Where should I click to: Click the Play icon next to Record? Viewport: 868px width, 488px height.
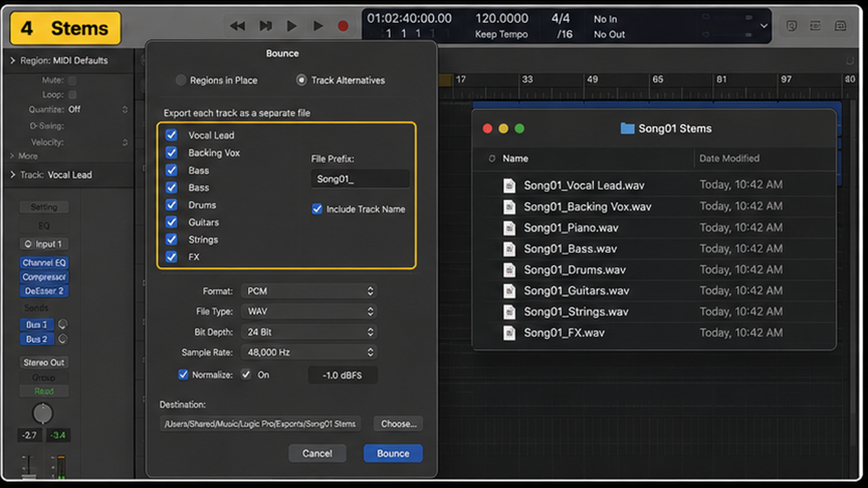pos(318,26)
